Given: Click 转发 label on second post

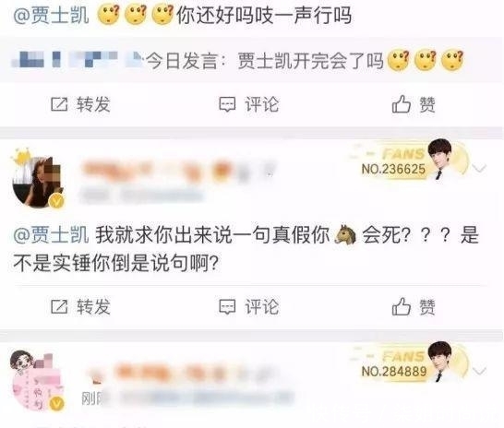Looking at the screenshot, I should tap(93, 306).
